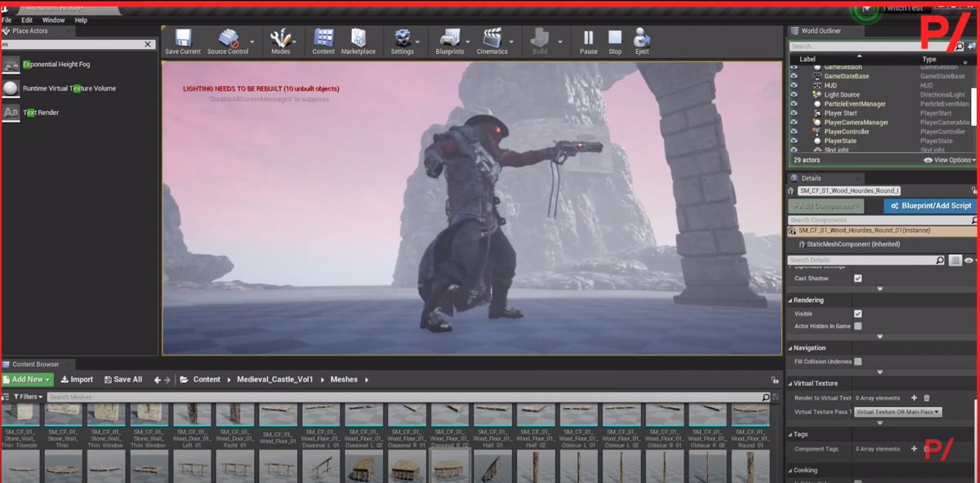Click the Add Component button
Screen dimensions: 980x483
(826, 206)
